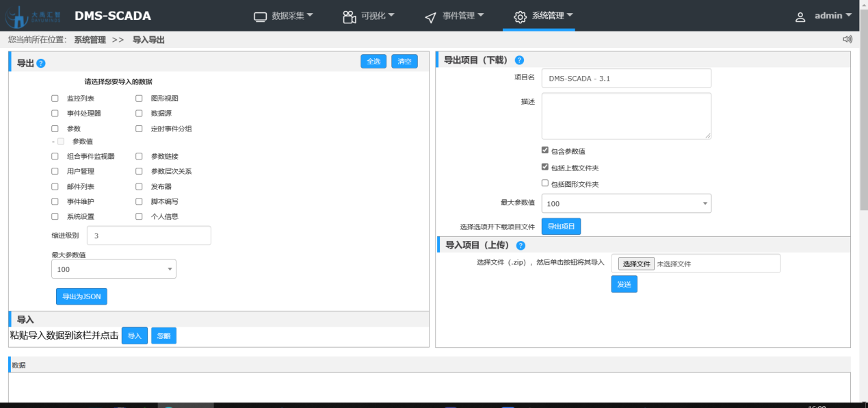Click the 发送 button
This screenshot has height=408, width=868.
[x=624, y=284]
